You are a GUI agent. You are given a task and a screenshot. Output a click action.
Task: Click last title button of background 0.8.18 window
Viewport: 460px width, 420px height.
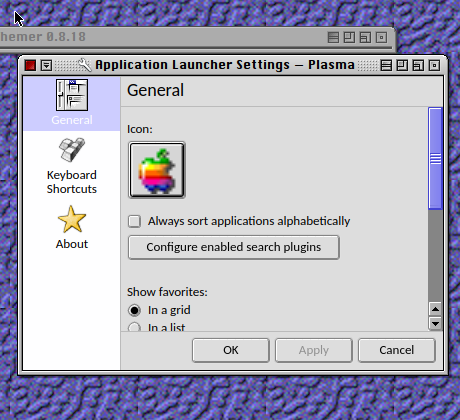click(x=381, y=37)
